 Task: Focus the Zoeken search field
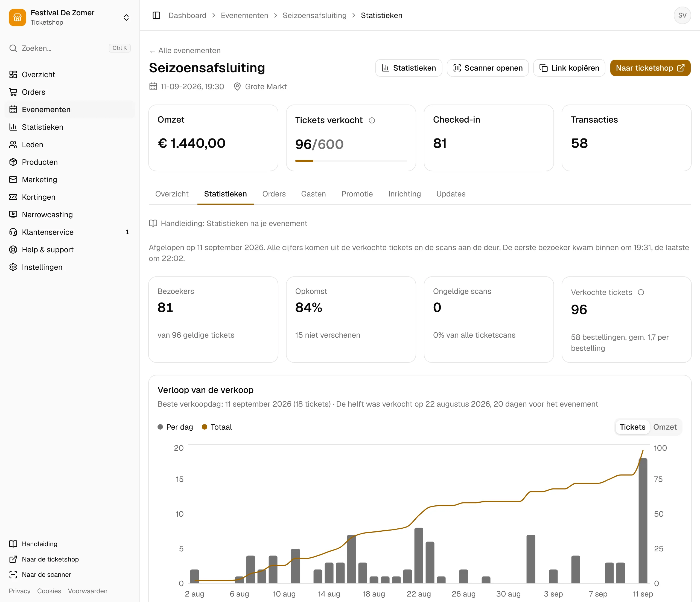pos(70,48)
